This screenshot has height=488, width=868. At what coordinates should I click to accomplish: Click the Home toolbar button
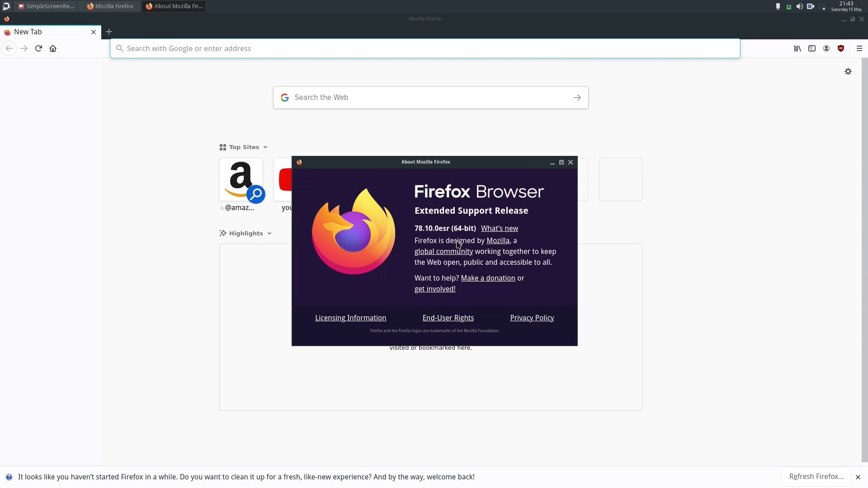(x=53, y=48)
